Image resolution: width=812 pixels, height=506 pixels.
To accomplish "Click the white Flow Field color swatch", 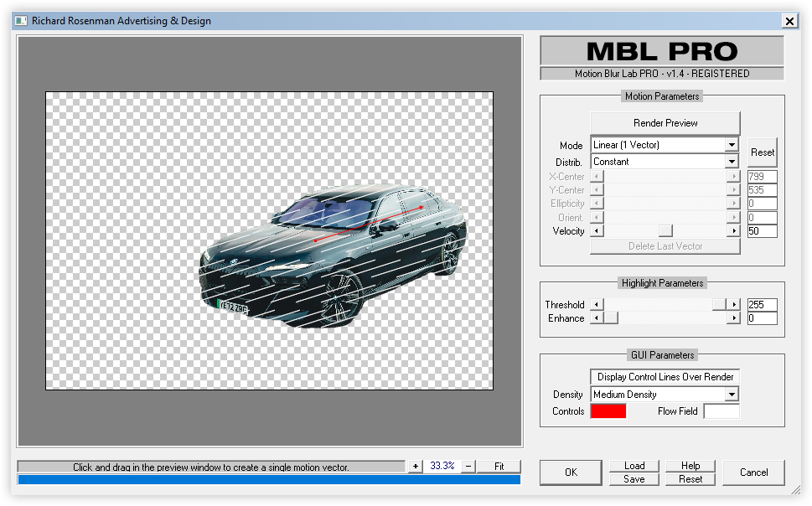I will pos(721,411).
